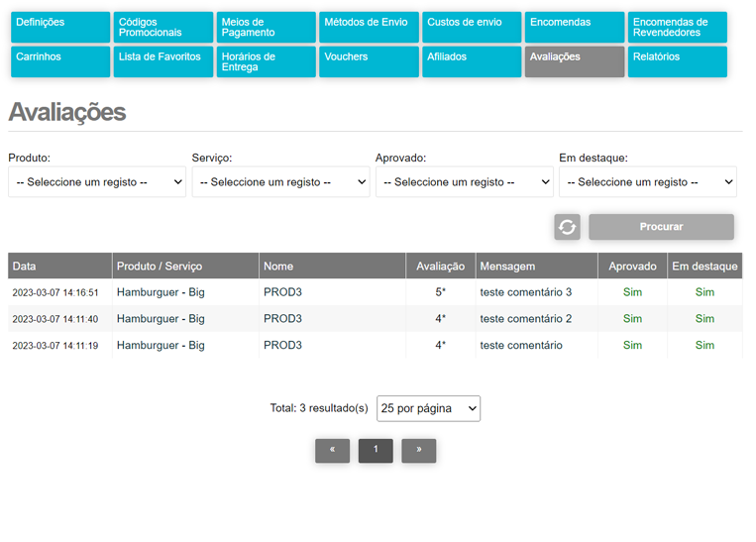The height and width of the screenshot is (542, 756).
Task: Expand the Em destaque select box
Action: tap(648, 181)
